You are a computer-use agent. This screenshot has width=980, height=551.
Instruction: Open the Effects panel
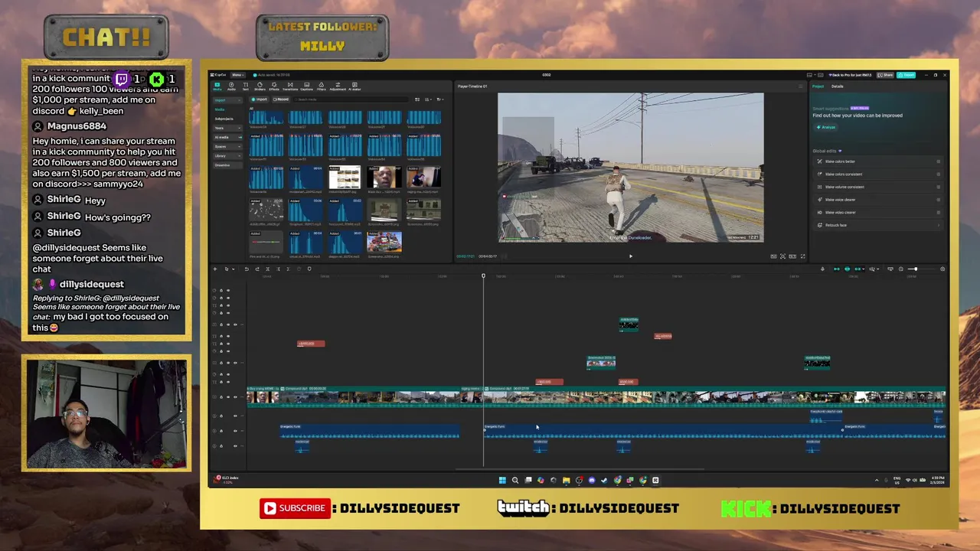274,86
